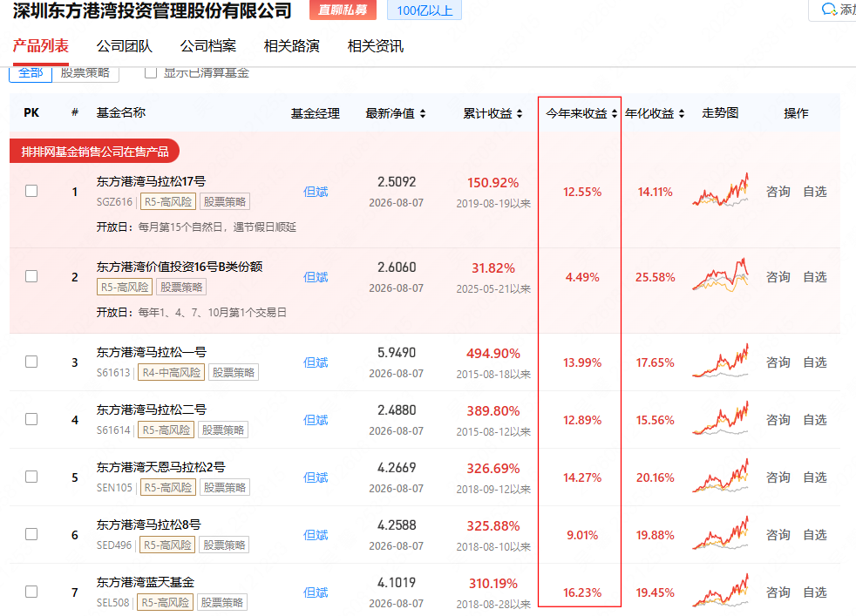Switch to 公司团队 tab
Screen dimensions: 856x616
coord(124,46)
